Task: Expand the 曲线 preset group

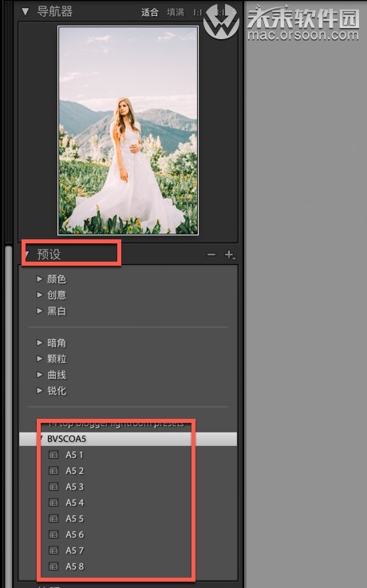Action: (40, 374)
